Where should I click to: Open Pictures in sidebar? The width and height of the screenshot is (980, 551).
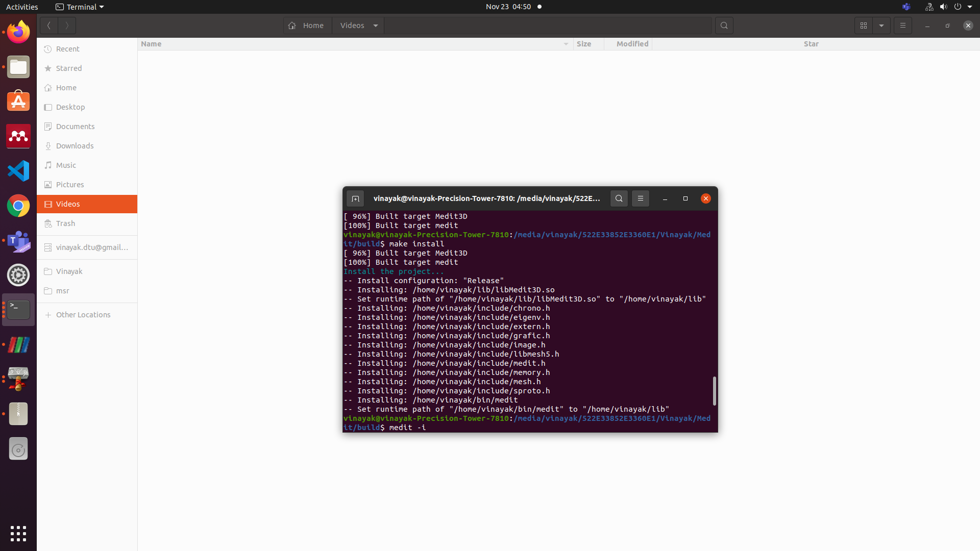coord(87,185)
